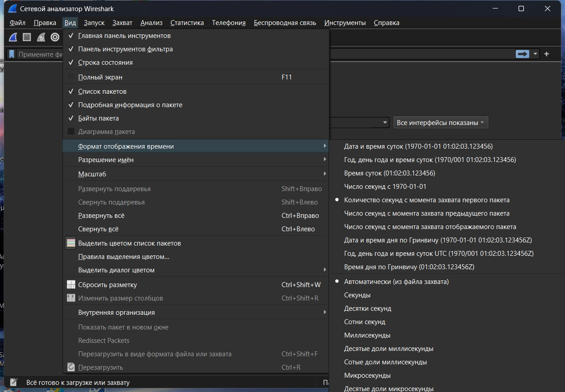Open the 'Статистика' menu
Screen dimensions: 565x392
point(187,23)
